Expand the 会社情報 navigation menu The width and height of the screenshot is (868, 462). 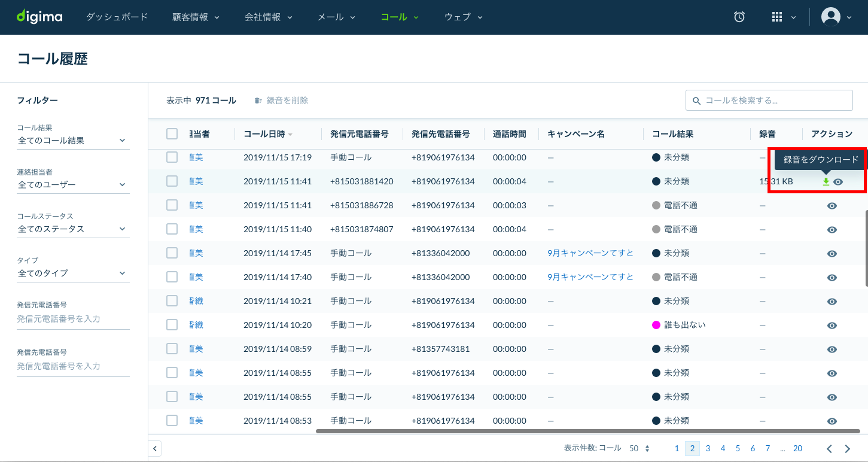269,17
